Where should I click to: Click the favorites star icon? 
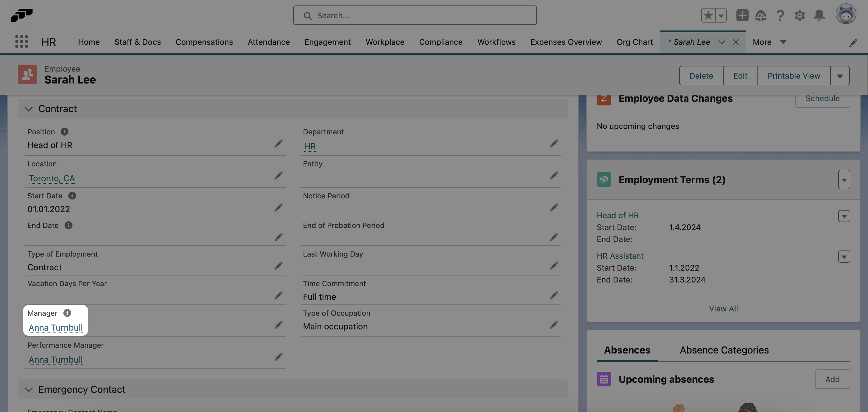point(708,15)
